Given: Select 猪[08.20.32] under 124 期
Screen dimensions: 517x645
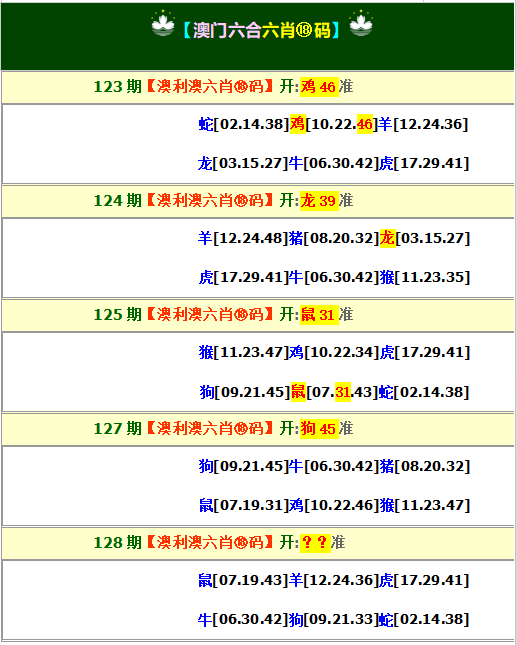Looking at the screenshot, I should [x=334, y=238].
